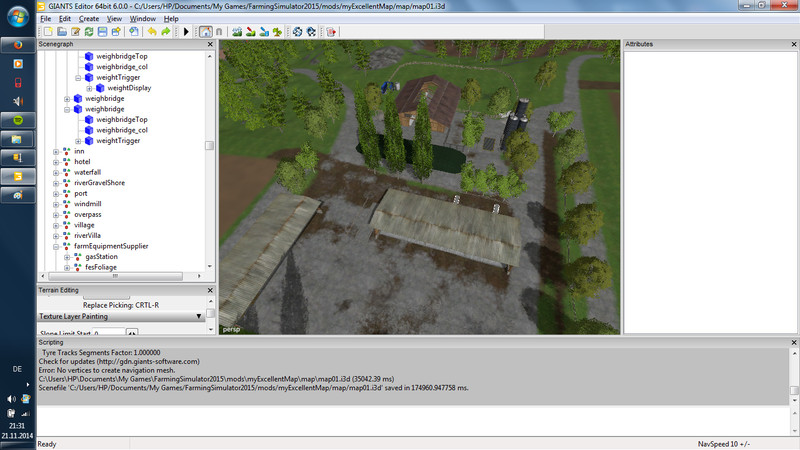This screenshot has width=800, height=450.
Task: Click the Import file icon
Action: (133, 32)
